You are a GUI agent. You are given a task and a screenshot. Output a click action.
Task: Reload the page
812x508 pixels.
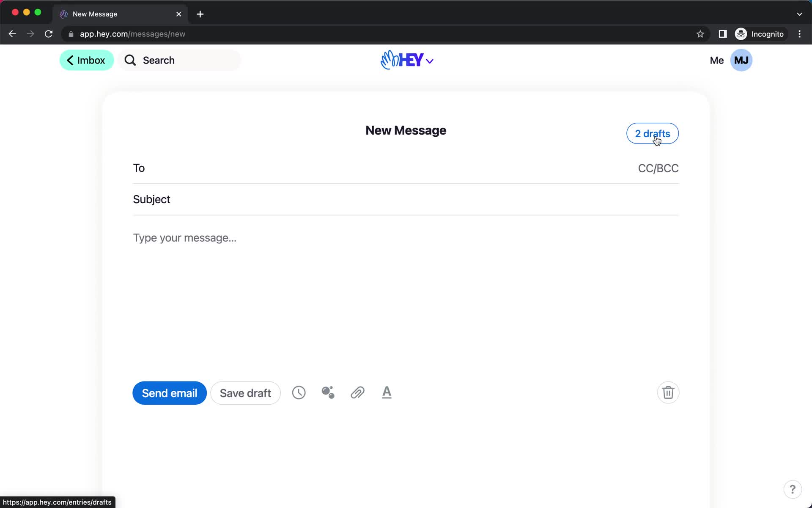pyautogui.click(x=49, y=34)
